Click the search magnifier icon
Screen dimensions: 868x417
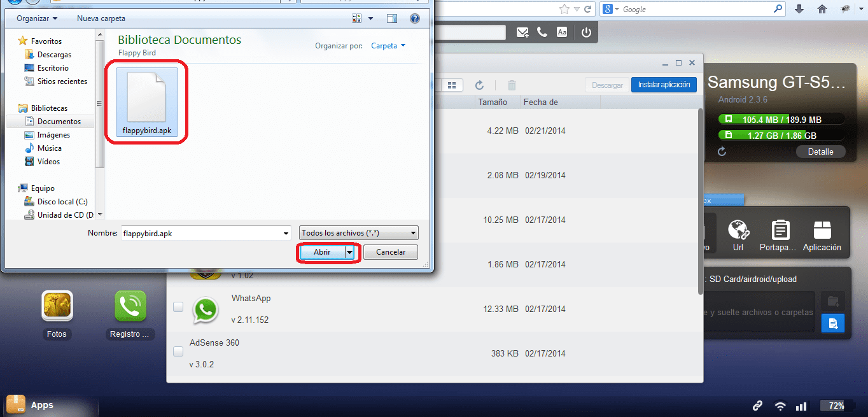[778, 9]
